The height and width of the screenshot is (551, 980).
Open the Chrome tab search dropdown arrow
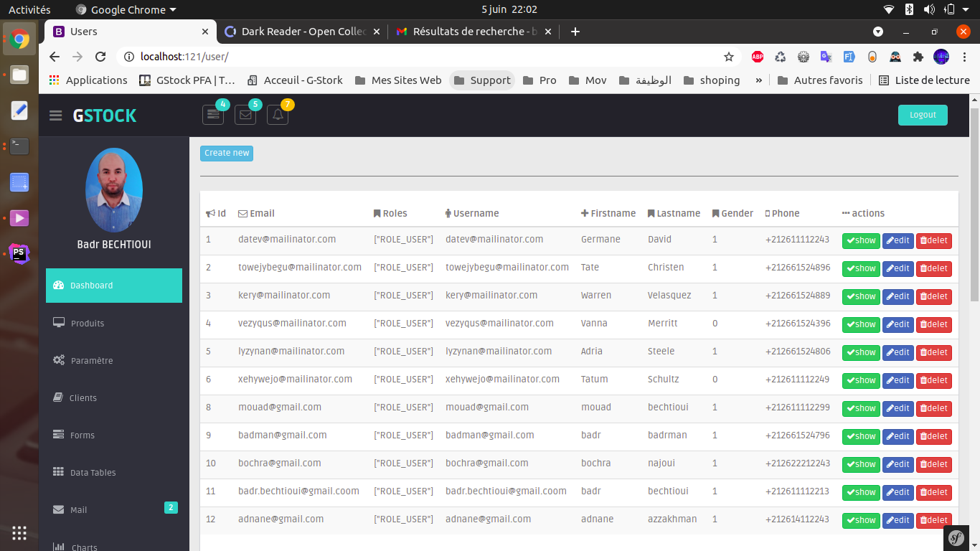click(877, 32)
